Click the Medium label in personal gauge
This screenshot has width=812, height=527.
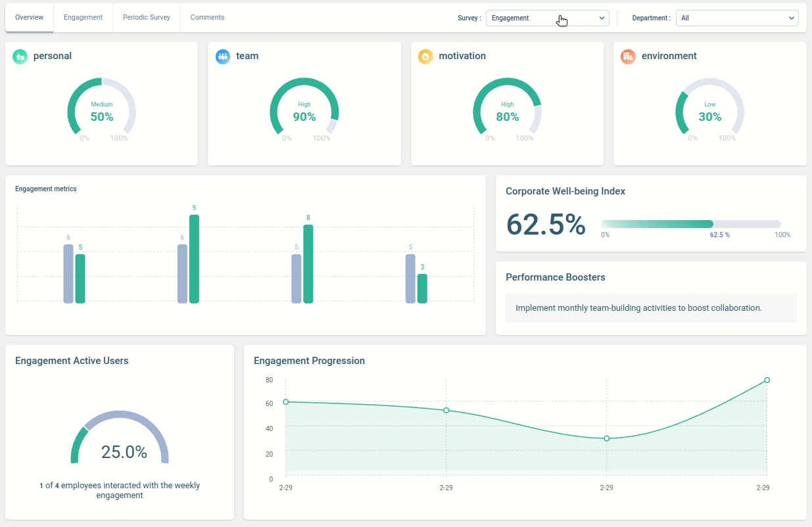[102, 104]
